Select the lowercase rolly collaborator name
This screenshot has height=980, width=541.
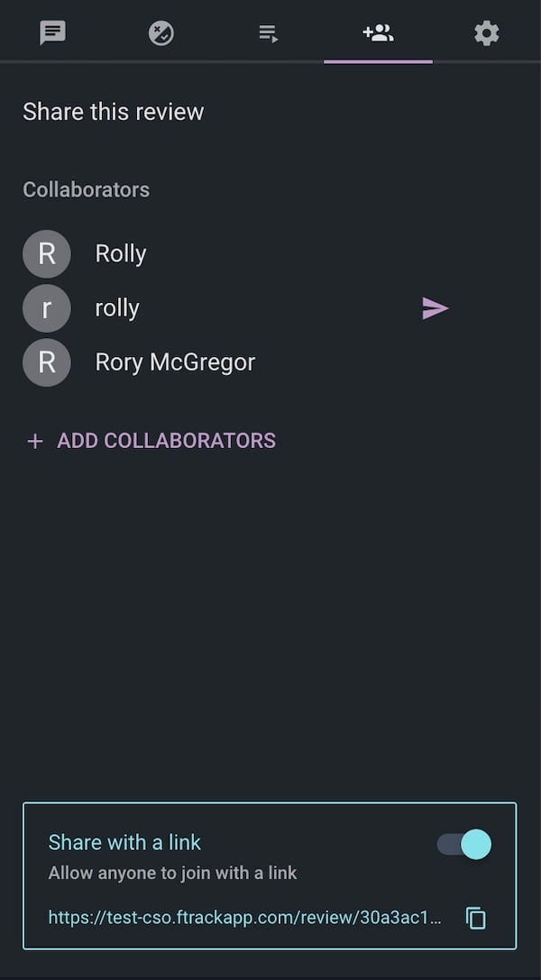click(x=117, y=308)
